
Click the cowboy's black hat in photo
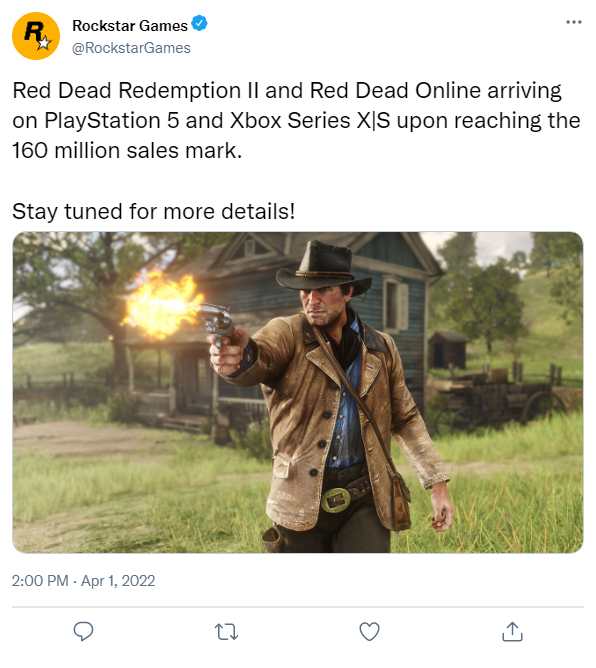tap(324, 269)
